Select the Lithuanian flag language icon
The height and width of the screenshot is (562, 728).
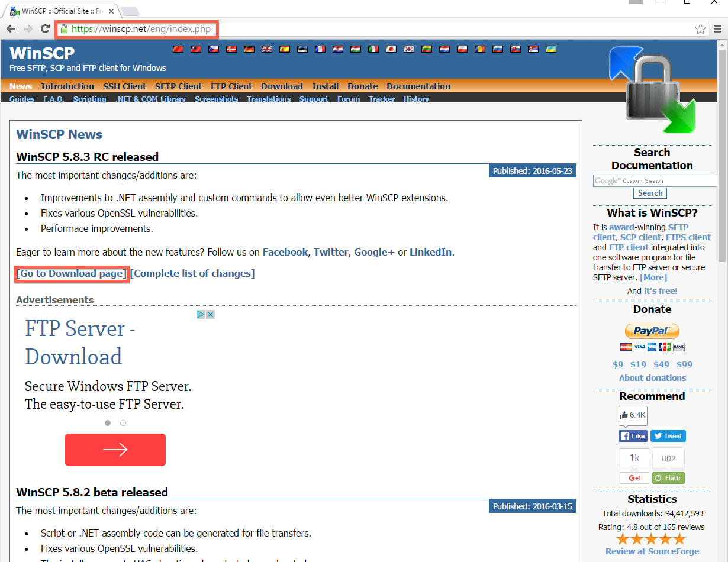(427, 49)
